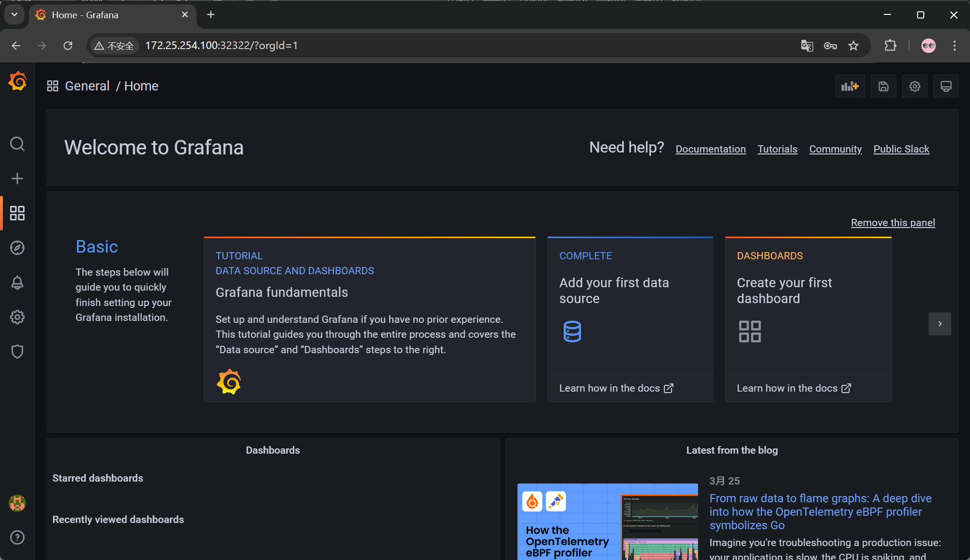This screenshot has width=970, height=560.
Task: Click the Create plus icon in sidebar
Action: click(17, 178)
